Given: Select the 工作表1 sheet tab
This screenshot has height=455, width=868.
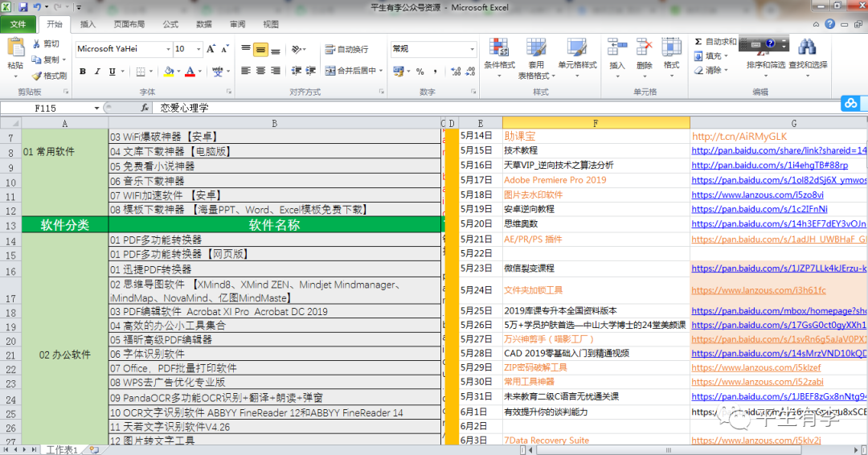Looking at the screenshot, I should tap(61, 450).
